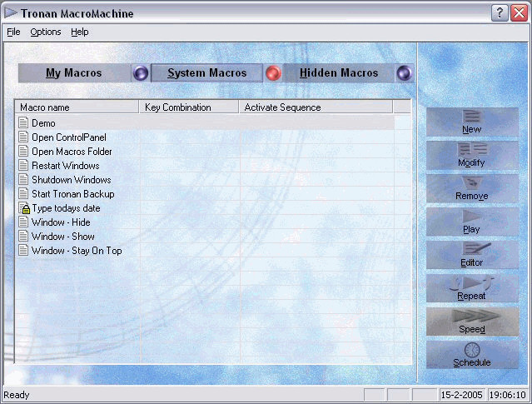Click the New macro button
Image resolution: width=532 pixels, height=404 pixels.
(x=472, y=122)
